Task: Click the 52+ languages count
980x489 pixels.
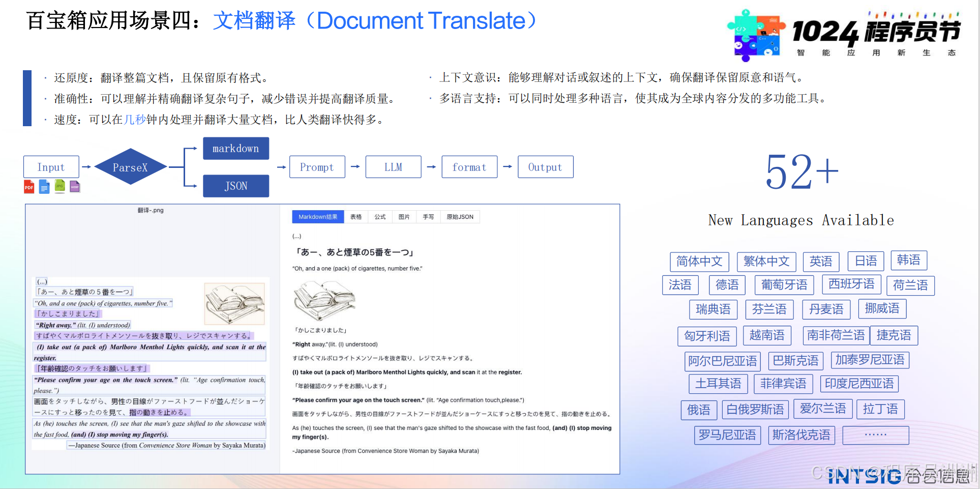Action: click(802, 172)
